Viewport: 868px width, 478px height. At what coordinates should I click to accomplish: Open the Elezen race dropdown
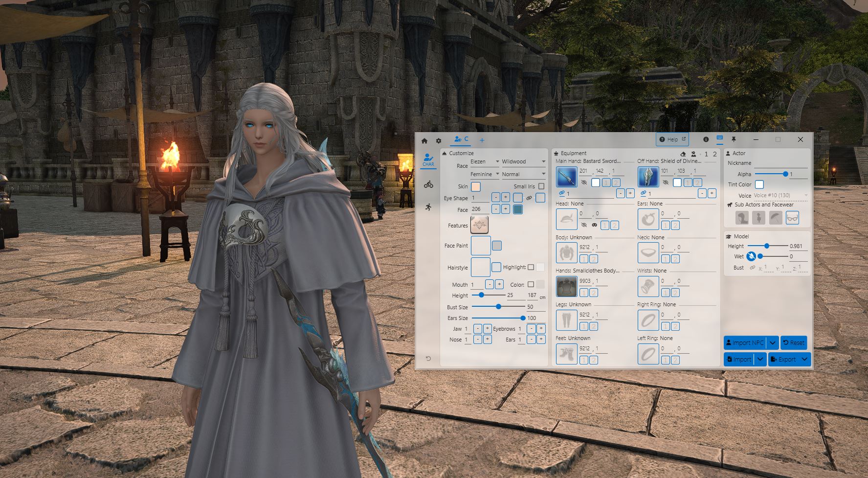pos(485,161)
